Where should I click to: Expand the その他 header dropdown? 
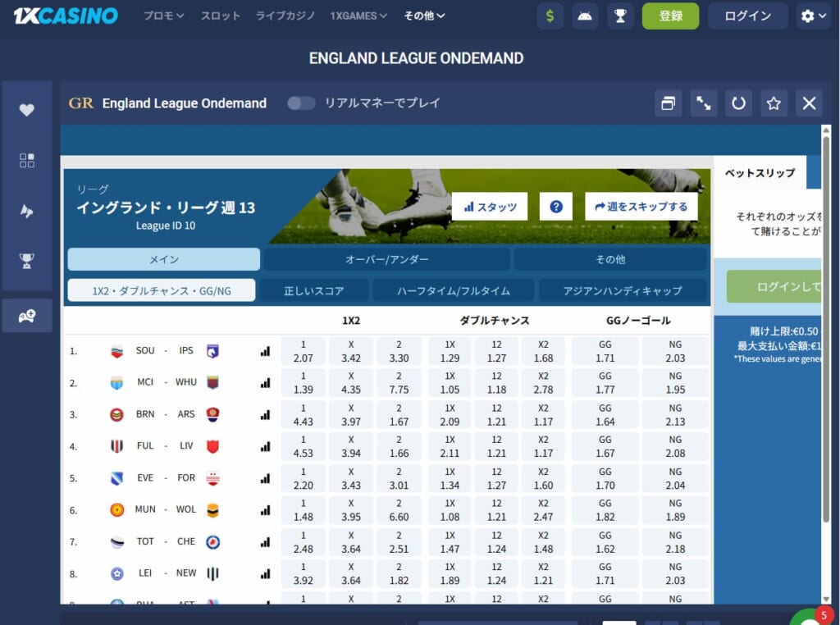[x=424, y=16]
